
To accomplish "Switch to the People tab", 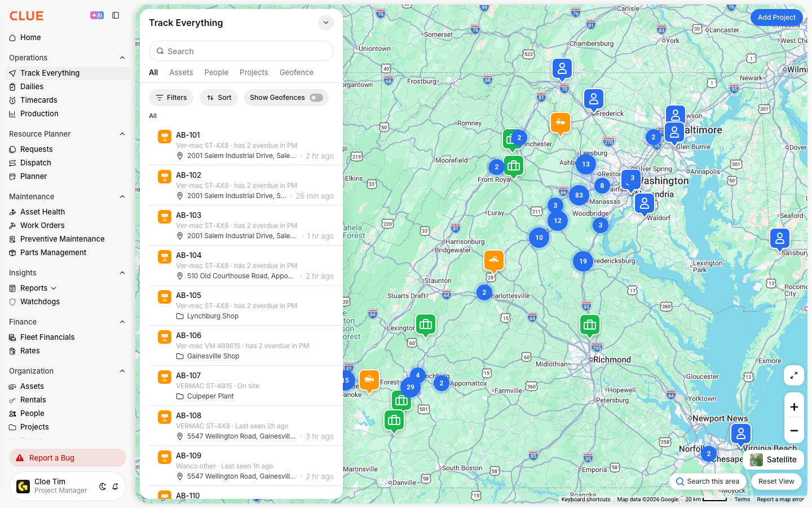I will 217,72.
